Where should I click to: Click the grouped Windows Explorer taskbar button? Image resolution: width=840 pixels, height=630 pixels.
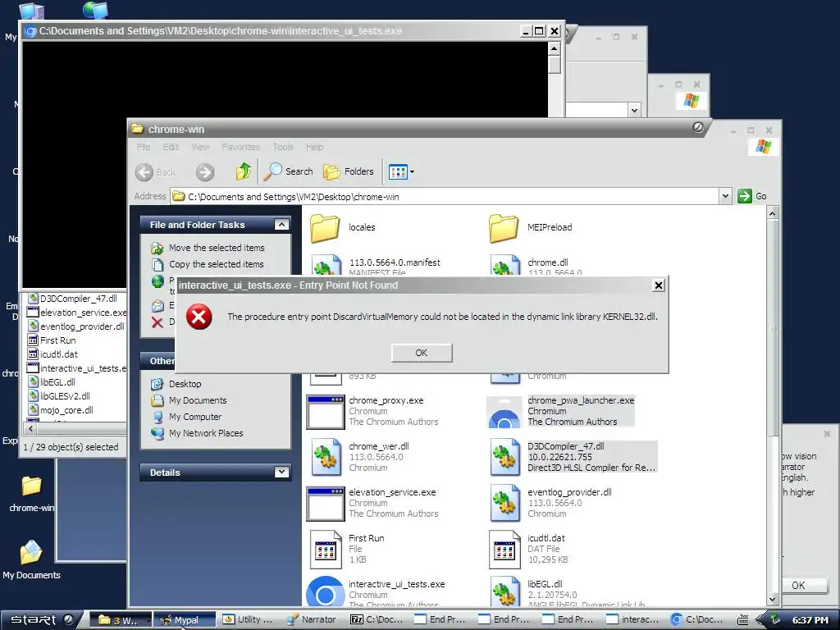click(120, 620)
